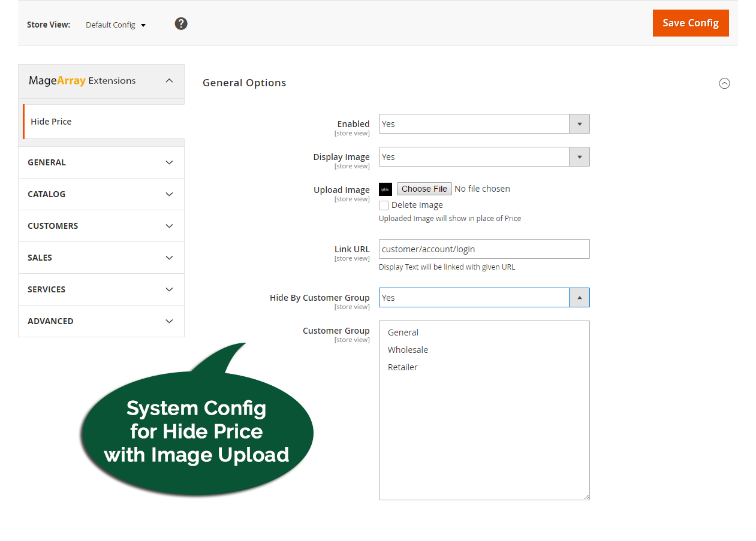The width and height of the screenshot is (756, 541).
Task: Click inside the Link URL field
Action: [x=483, y=249]
